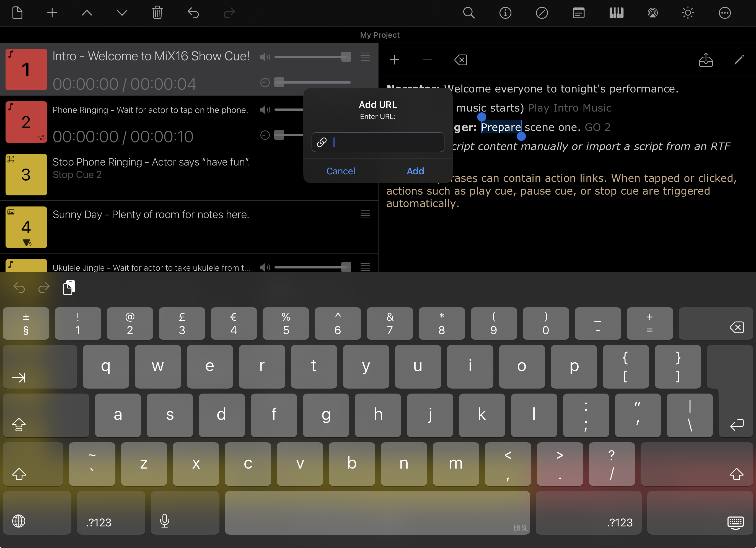This screenshot has width=756, height=548.
Task: Undo last action in top toolbar
Action: point(193,13)
